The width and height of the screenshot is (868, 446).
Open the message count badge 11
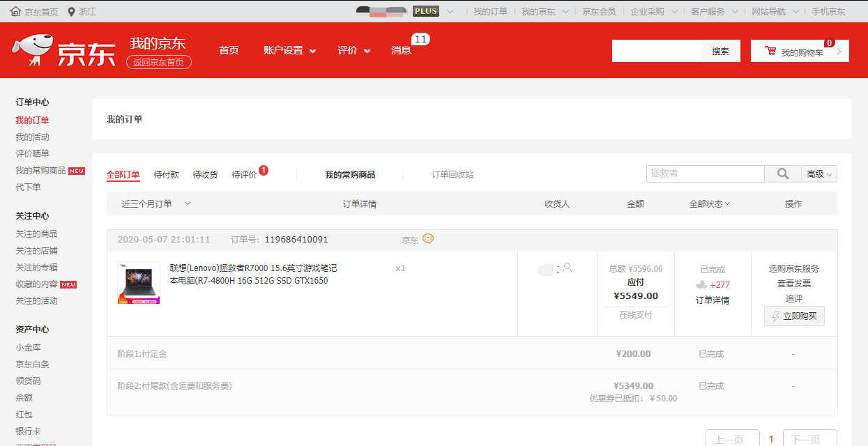(420, 40)
